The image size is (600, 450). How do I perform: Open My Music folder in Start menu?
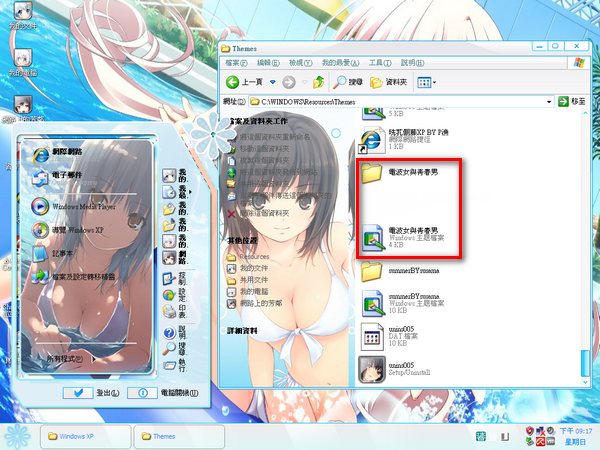click(175, 225)
